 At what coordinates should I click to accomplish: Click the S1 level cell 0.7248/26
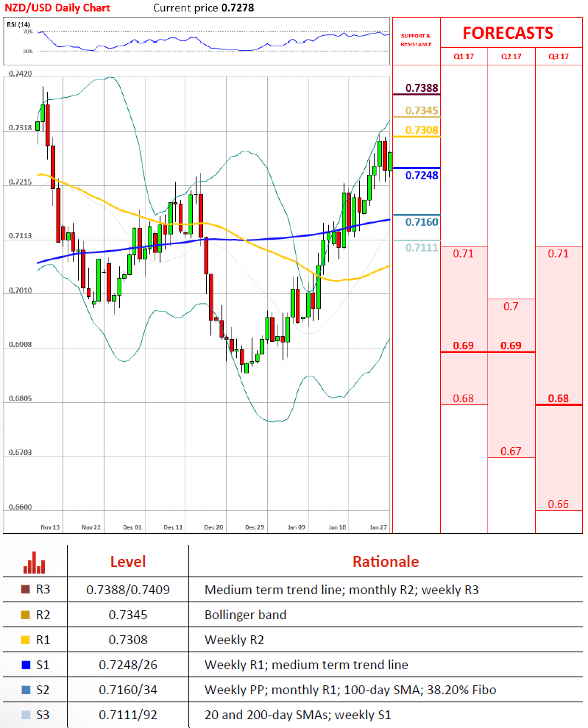(128, 665)
